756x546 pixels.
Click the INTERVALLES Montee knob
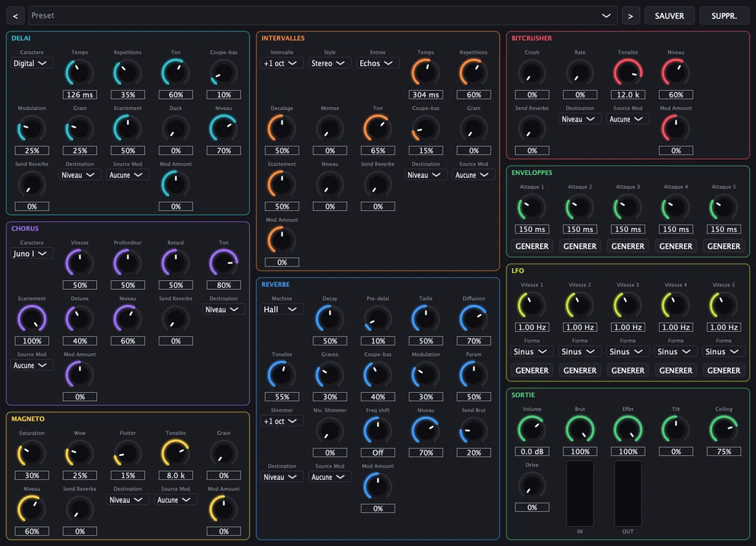pos(330,128)
